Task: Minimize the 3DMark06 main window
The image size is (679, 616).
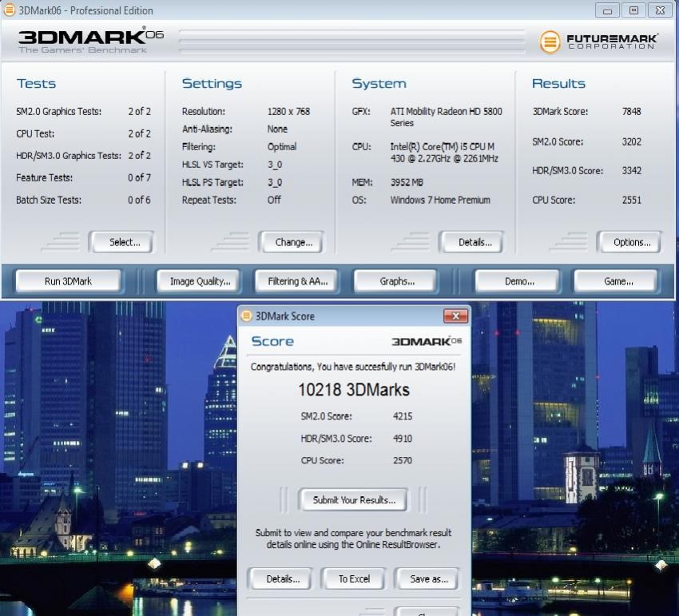Action: pyautogui.click(x=607, y=10)
